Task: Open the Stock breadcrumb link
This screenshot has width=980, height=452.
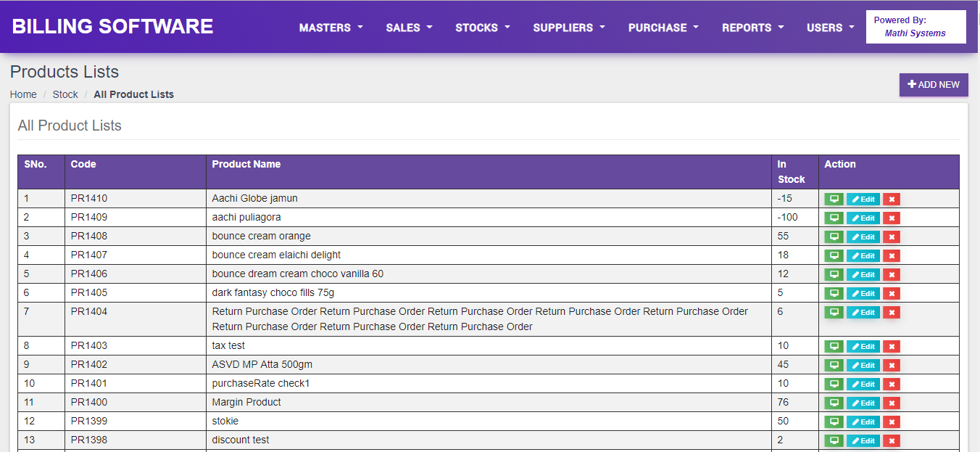Action: (x=65, y=94)
